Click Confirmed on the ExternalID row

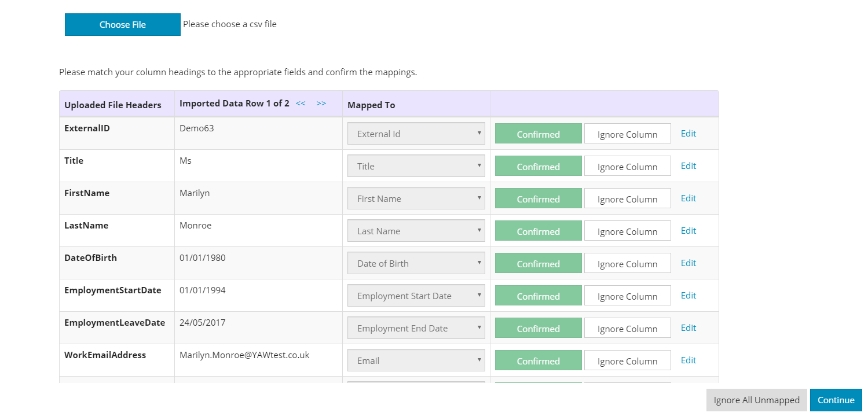pos(538,133)
